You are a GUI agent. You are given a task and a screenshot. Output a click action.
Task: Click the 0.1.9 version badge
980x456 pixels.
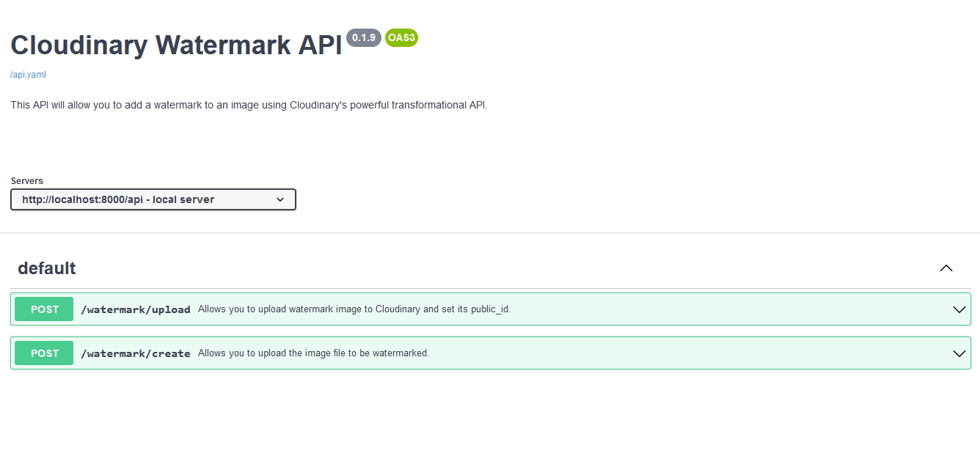(x=364, y=37)
